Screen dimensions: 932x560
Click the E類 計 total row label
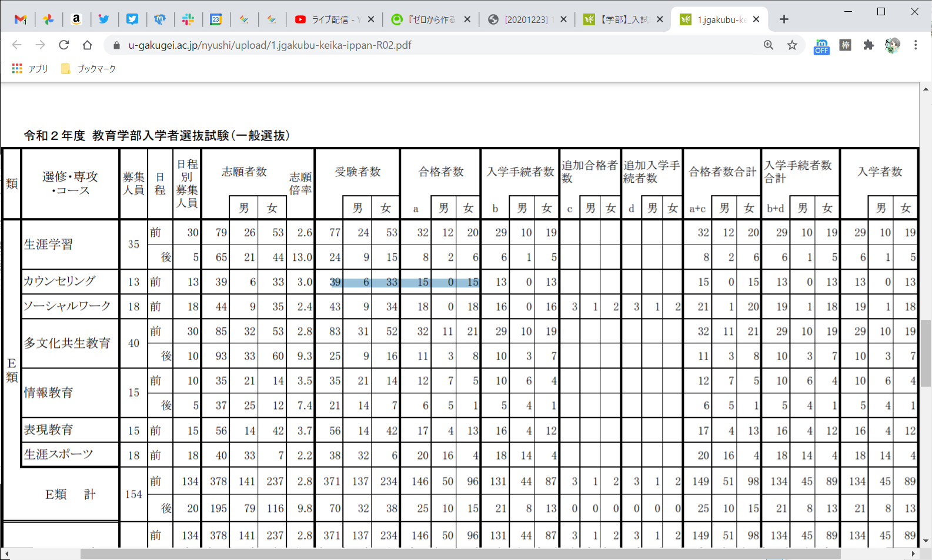coord(70,494)
